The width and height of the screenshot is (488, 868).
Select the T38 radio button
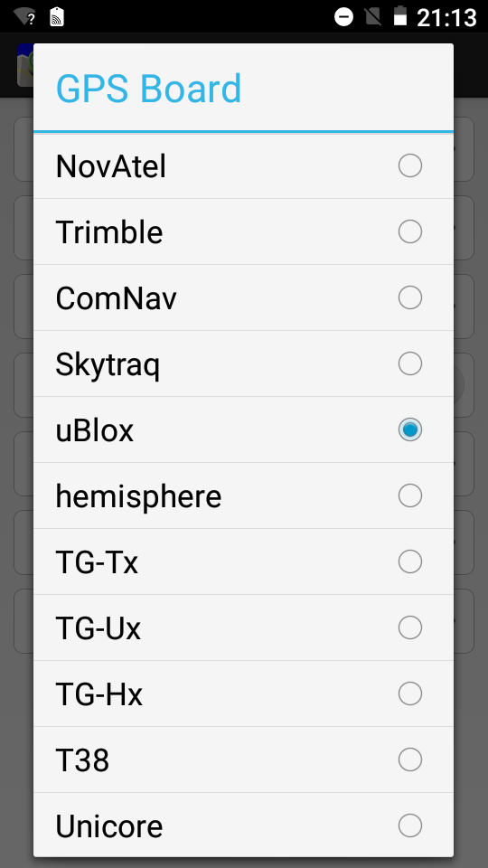410,759
